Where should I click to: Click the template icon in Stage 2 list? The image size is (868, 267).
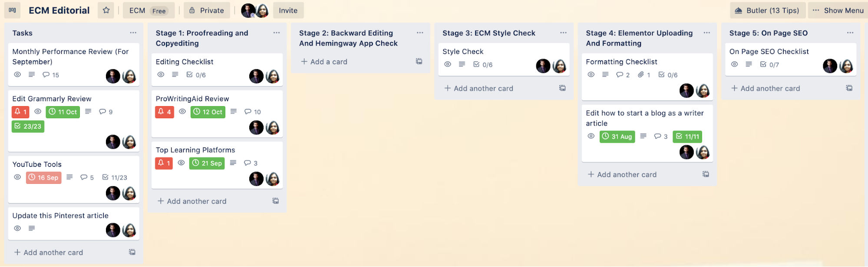click(419, 61)
